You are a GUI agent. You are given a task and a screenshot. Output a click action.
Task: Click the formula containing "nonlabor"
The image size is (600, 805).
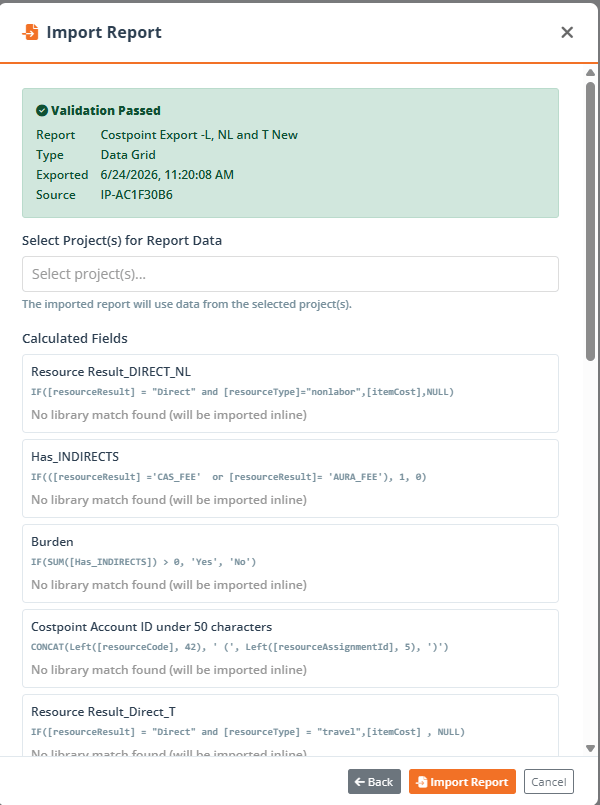pyautogui.click(x=242, y=392)
